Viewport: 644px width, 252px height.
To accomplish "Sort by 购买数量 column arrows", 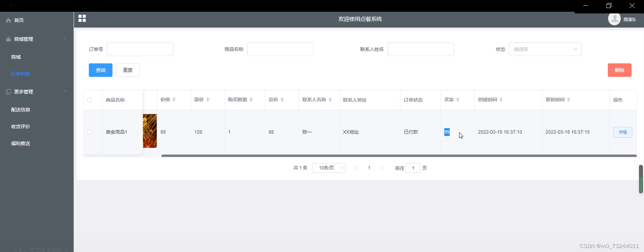I will coord(251,100).
